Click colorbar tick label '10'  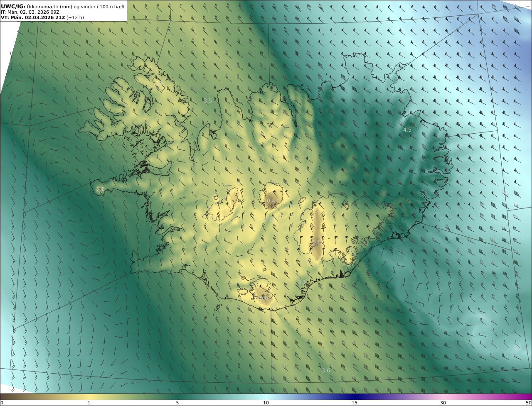point(266,403)
